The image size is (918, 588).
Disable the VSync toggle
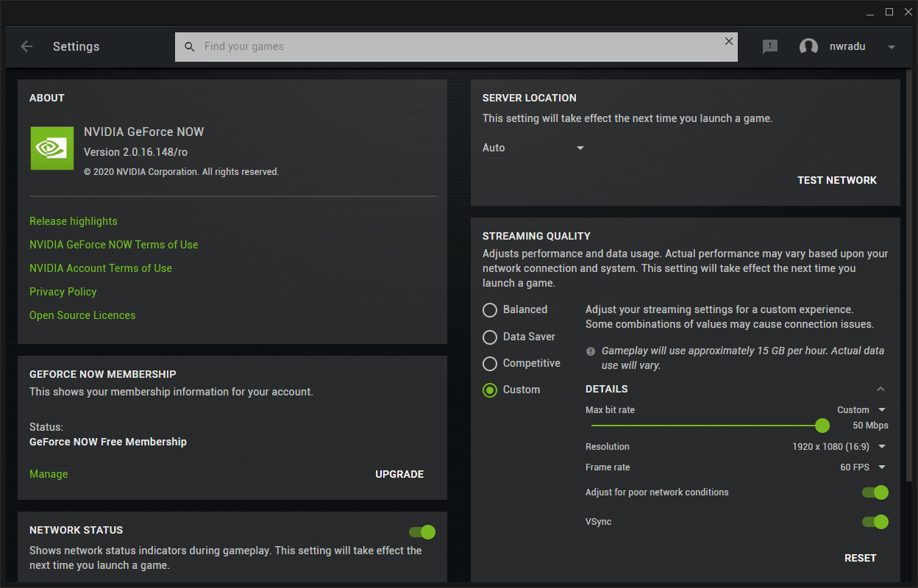[875, 522]
